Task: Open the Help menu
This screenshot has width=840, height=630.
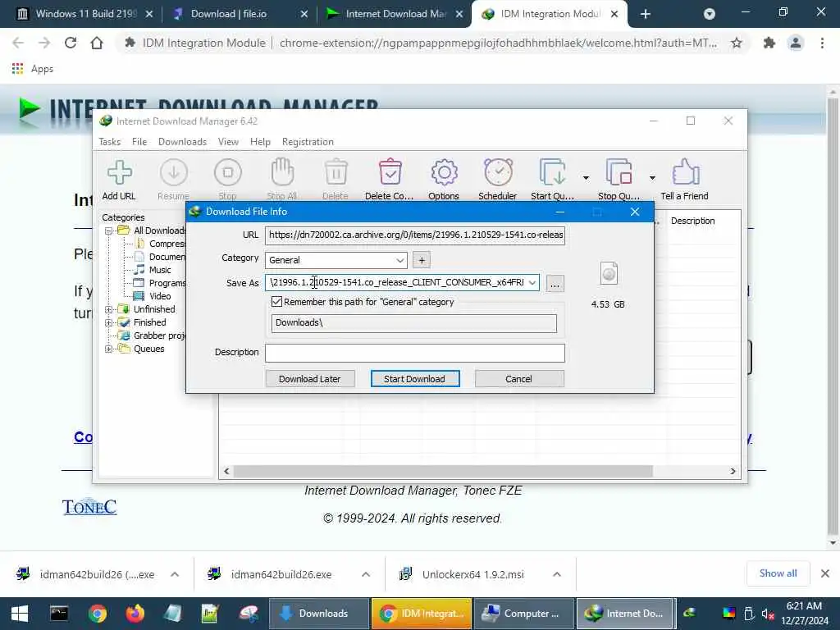Action: point(260,142)
